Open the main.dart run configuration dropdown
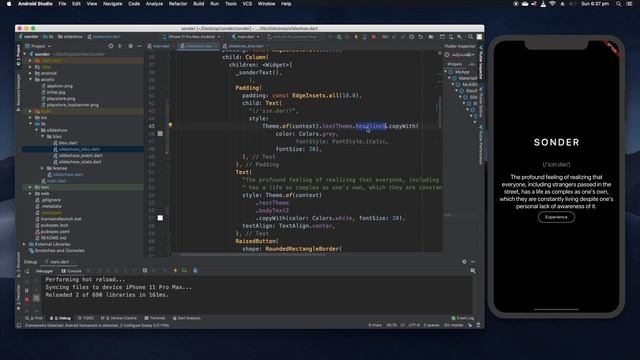Screen dimensions: 640x360 [x=246, y=37]
